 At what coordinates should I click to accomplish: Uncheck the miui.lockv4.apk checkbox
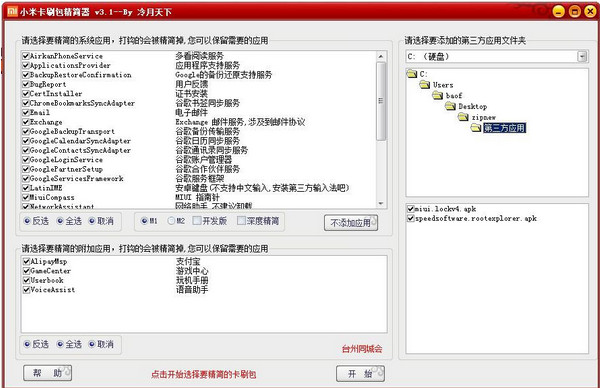(411, 209)
